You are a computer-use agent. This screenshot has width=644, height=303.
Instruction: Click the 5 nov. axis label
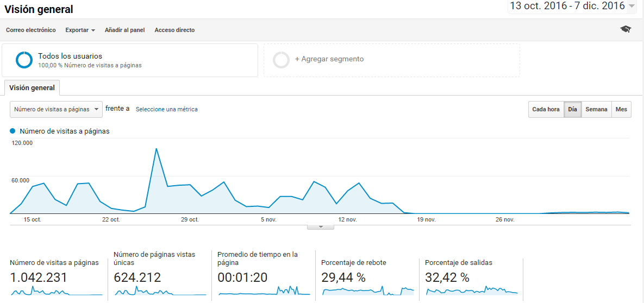(268, 220)
